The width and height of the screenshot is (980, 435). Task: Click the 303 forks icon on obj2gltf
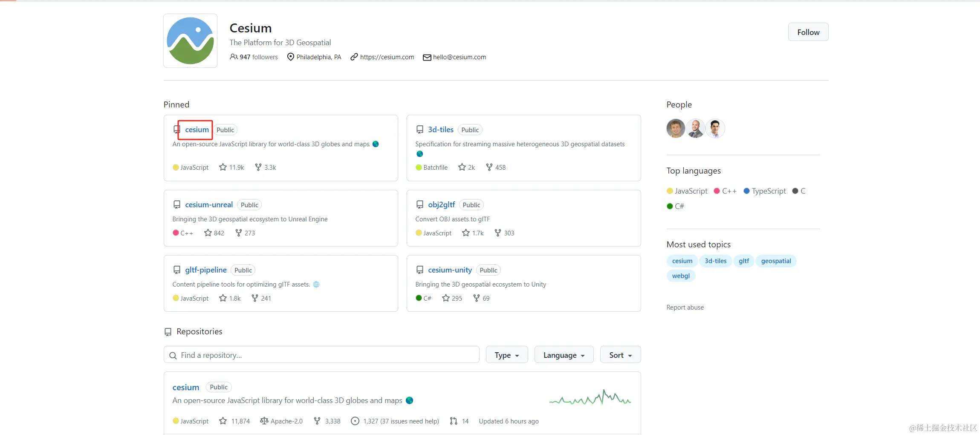(x=498, y=233)
